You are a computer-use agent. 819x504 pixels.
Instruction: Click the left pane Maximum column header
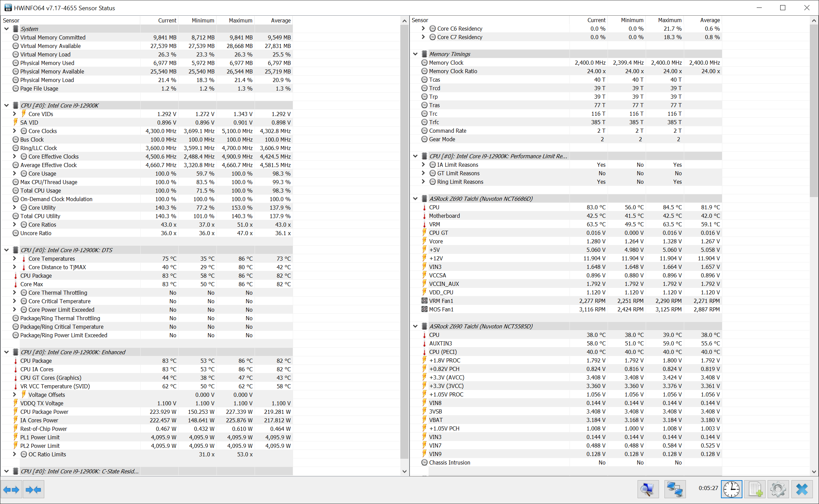236,20
